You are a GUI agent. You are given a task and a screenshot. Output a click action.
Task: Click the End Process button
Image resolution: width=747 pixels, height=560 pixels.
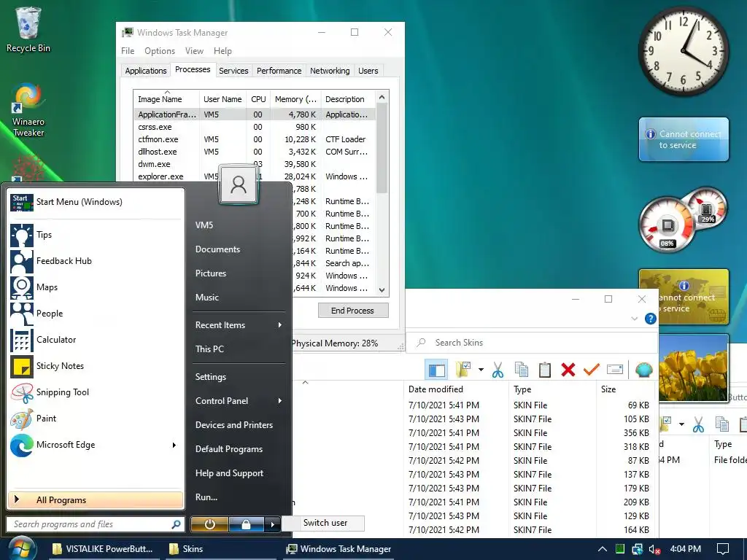[x=353, y=311]
